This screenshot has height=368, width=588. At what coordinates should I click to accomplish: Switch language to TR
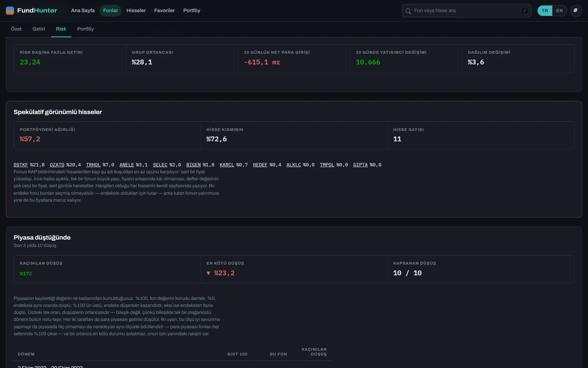click(x=545, y=11)
